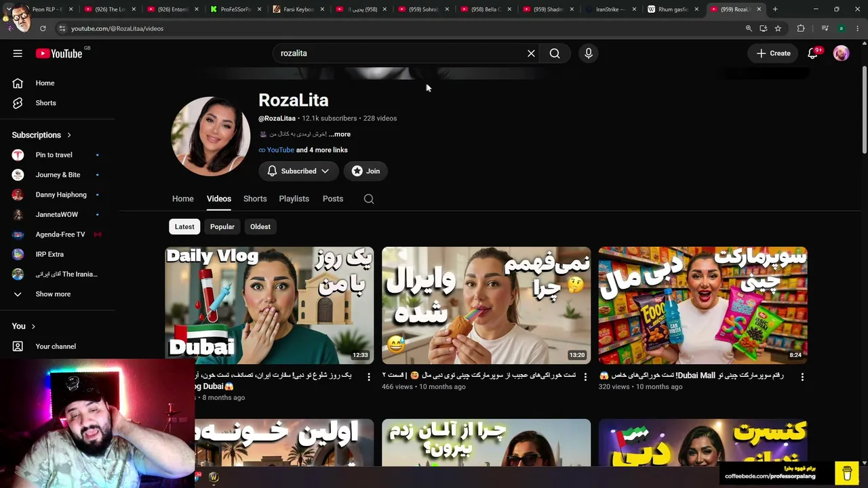Open the @RozaLitaa handle text

point(277,119)
